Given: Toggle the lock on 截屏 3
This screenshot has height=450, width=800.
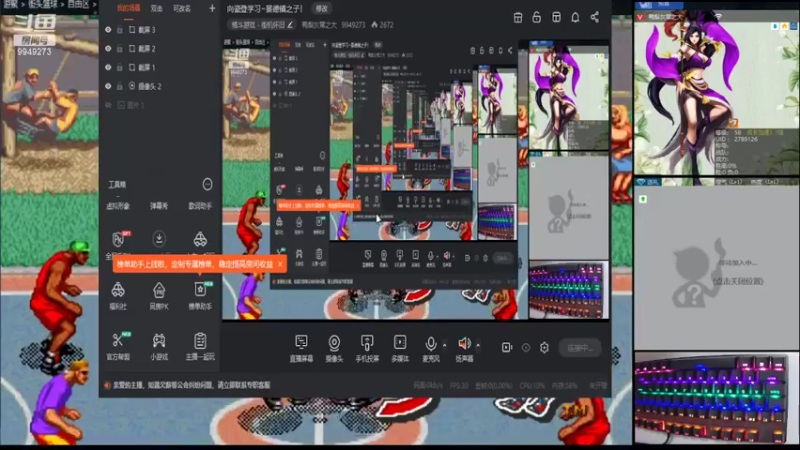Looking at the screenshot, I should click(120, 30).
